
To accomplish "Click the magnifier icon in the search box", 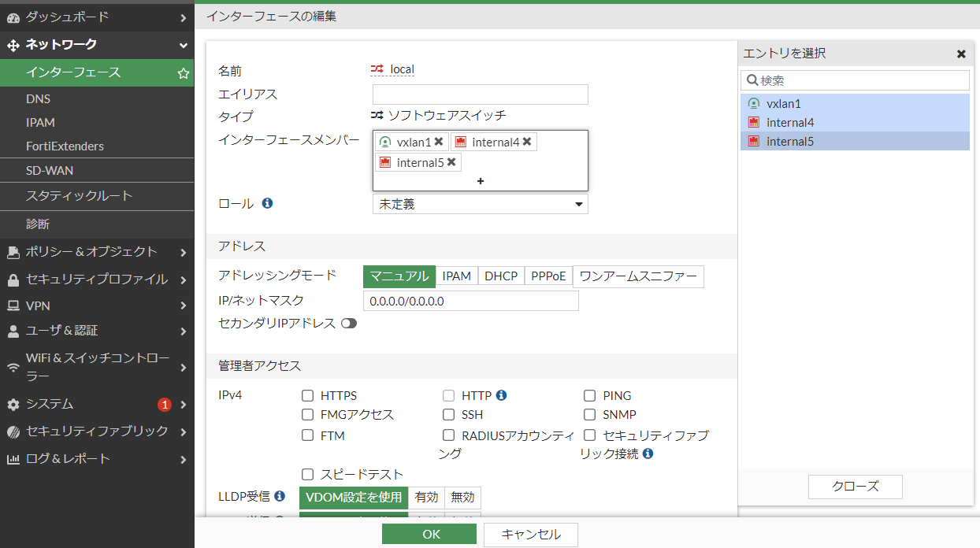I will pos(751,80).
